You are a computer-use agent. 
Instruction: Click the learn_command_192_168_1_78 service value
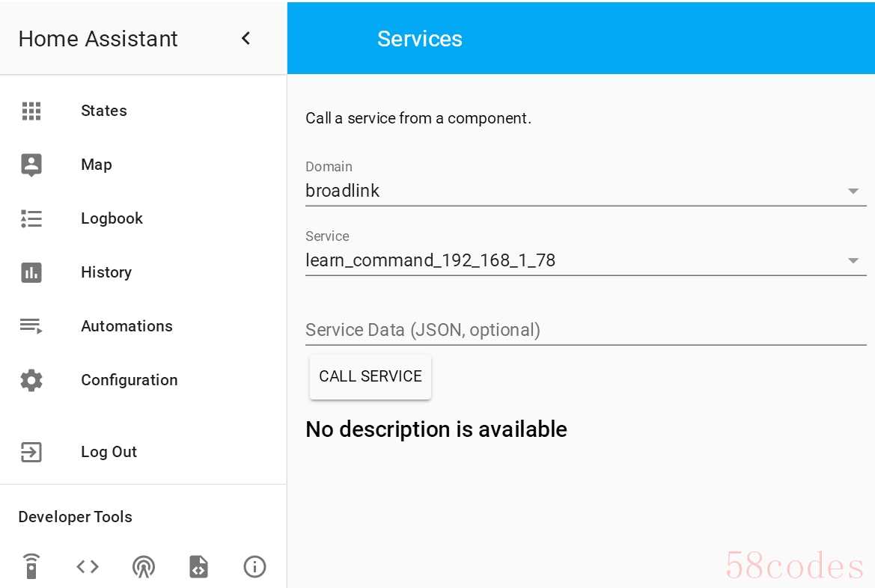(430, 260)
